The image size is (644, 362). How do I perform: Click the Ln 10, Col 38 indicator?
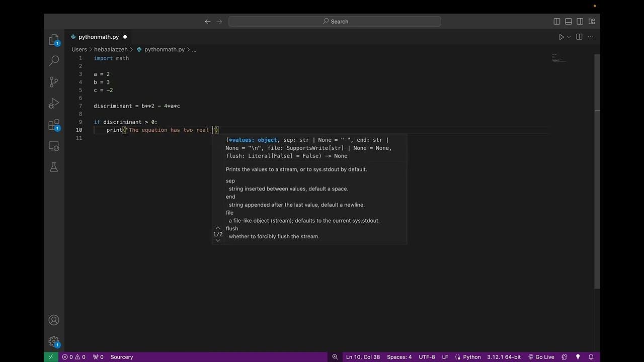pos(363,357)
